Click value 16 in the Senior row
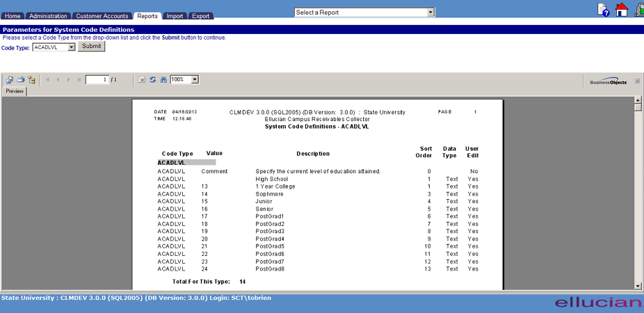The image size is (644, 313). coord(204,209)
